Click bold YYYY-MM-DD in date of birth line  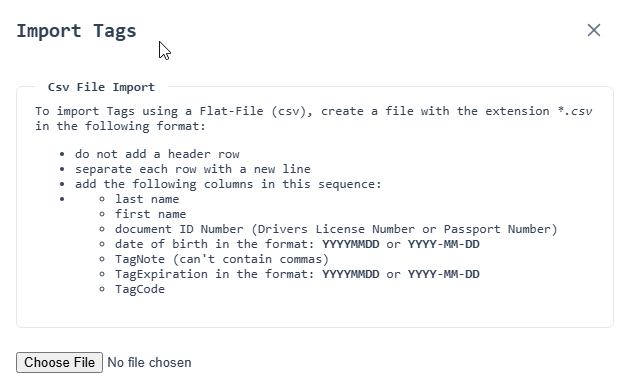pos(444,244)
